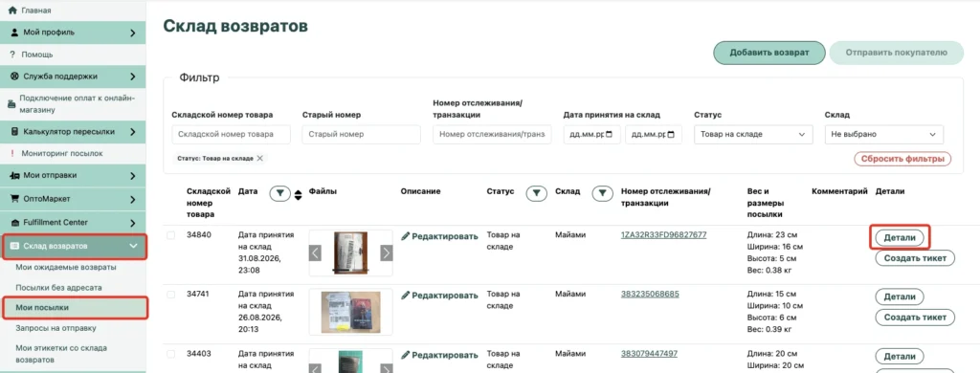
Task: Show previous photo for item 34403
Action: (x=316, y=368)
